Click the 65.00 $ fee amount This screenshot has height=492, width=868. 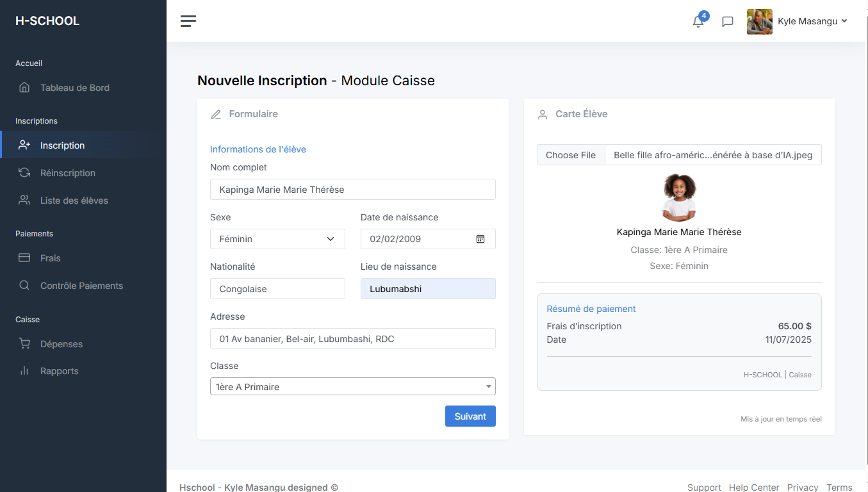pos(794,326)
